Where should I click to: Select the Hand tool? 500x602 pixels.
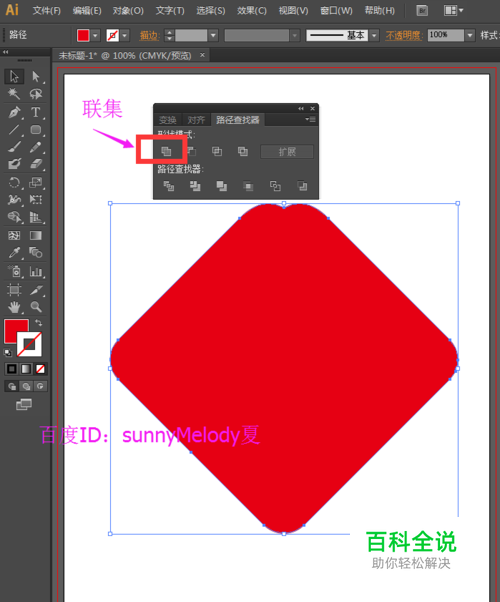[x=14, y=307]
